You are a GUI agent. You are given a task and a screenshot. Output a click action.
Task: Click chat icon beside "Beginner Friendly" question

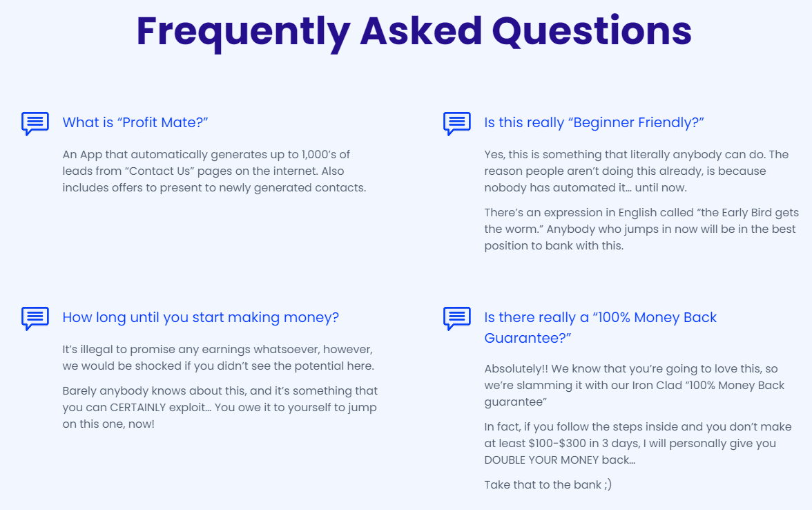pos(457,123)
